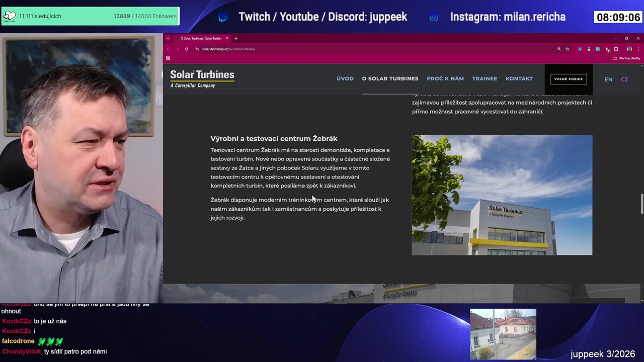
Task: Open a new browser tab
Action: pyautogui.click(x=236, y=38)
